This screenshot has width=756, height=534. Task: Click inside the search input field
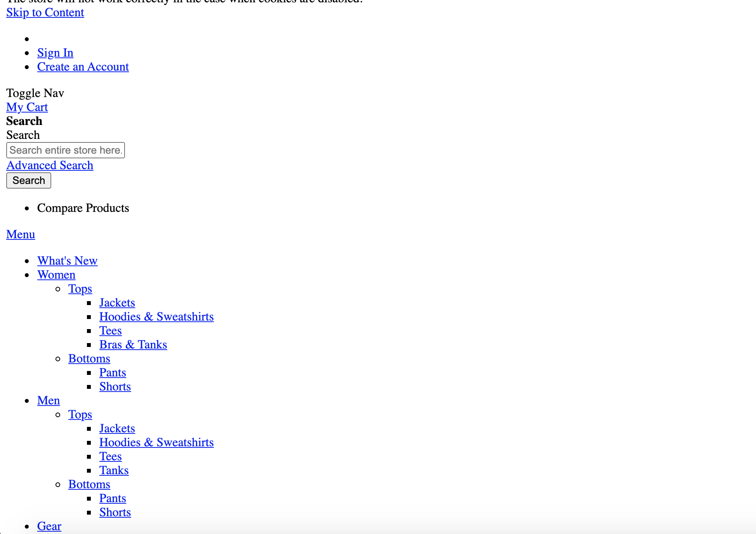coord(65,150)
